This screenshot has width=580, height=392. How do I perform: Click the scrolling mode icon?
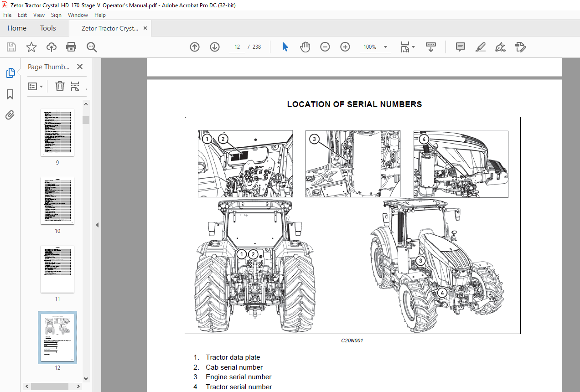[431, 47]
